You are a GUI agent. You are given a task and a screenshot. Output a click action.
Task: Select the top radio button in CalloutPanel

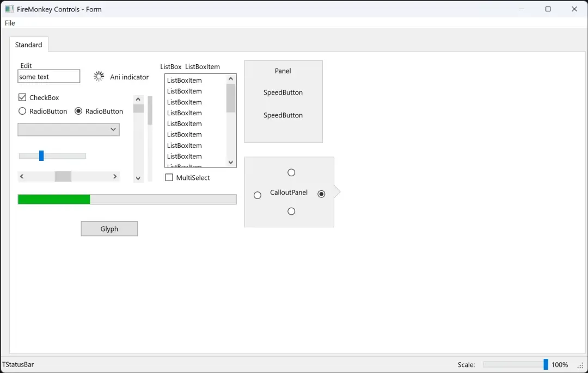coord(291,172)
